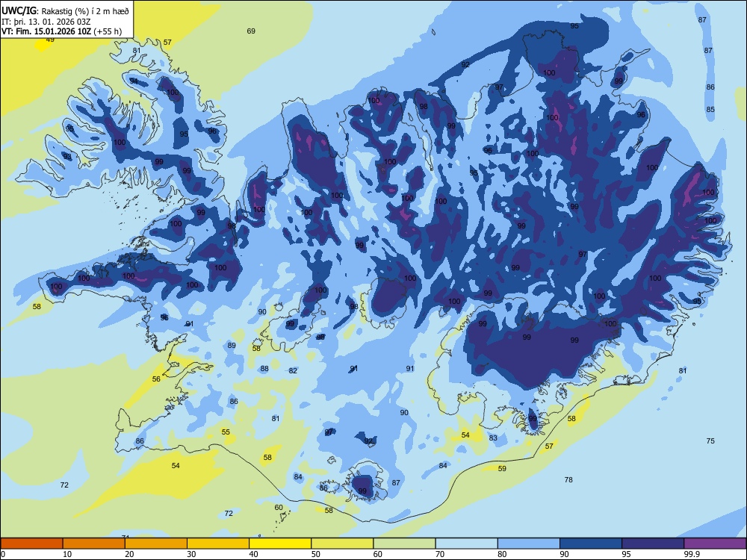Click the humidity value '69' at the top

[251, 31]
